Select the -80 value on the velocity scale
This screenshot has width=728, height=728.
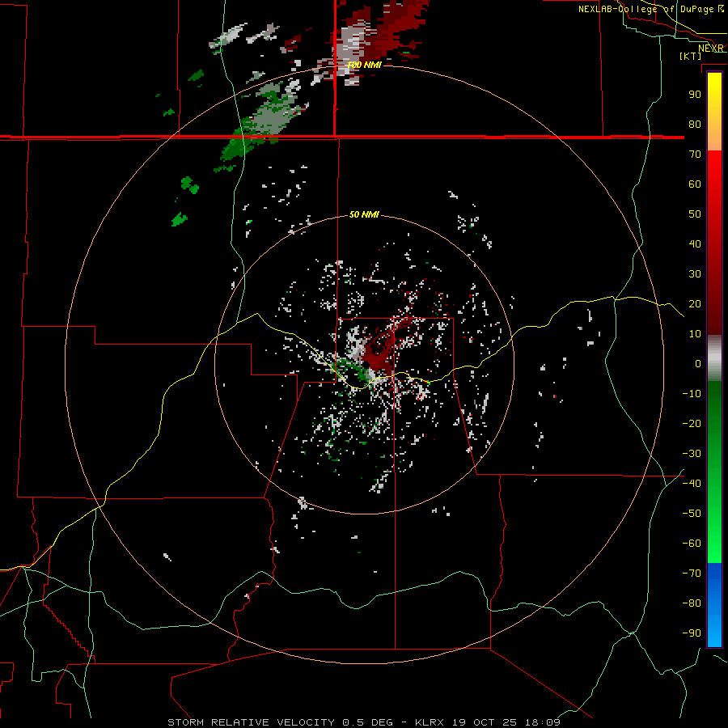pyautogui.click(x=692, y=603)
